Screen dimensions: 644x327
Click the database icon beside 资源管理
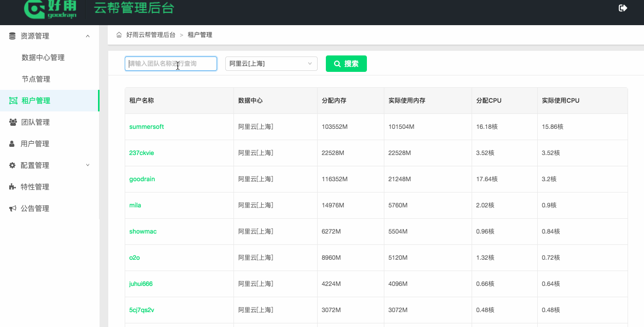(x=12, y=36)
